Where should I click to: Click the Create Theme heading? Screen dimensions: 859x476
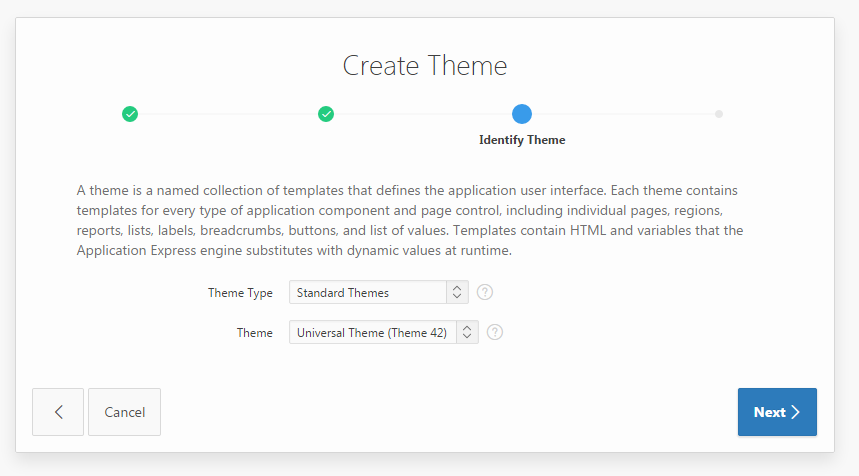425,66
